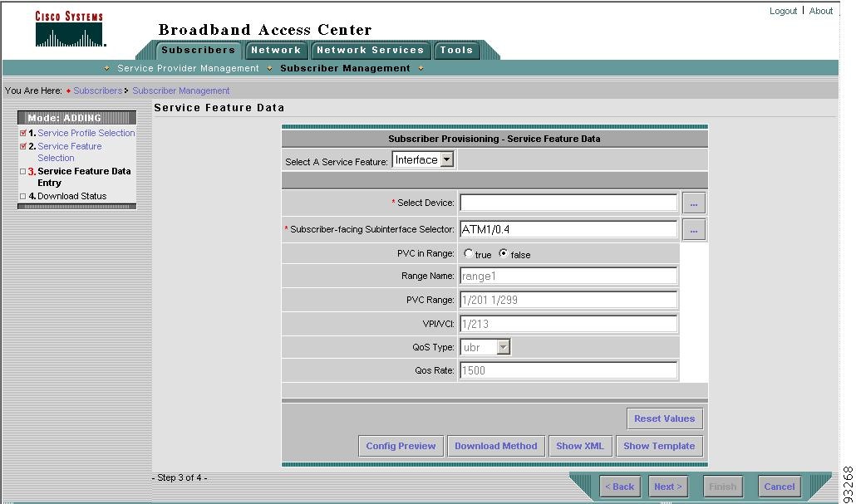Click Subscriber-facing Subinterface Selector field ATM1/0.4

coord(568,230)
